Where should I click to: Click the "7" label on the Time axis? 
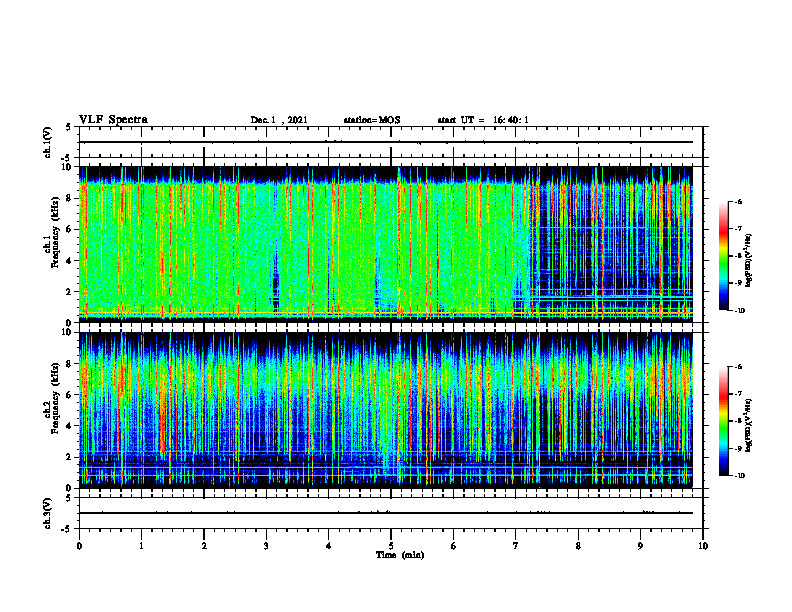tap(516, 546)
